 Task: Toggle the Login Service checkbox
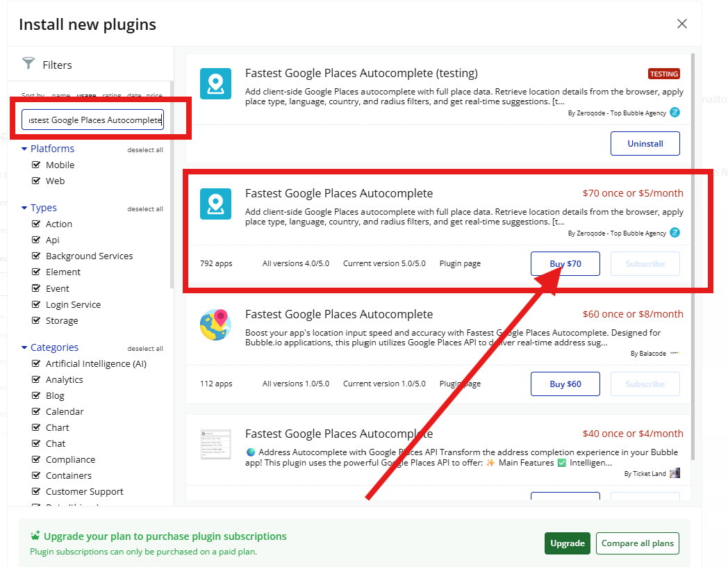click(35, 304)
